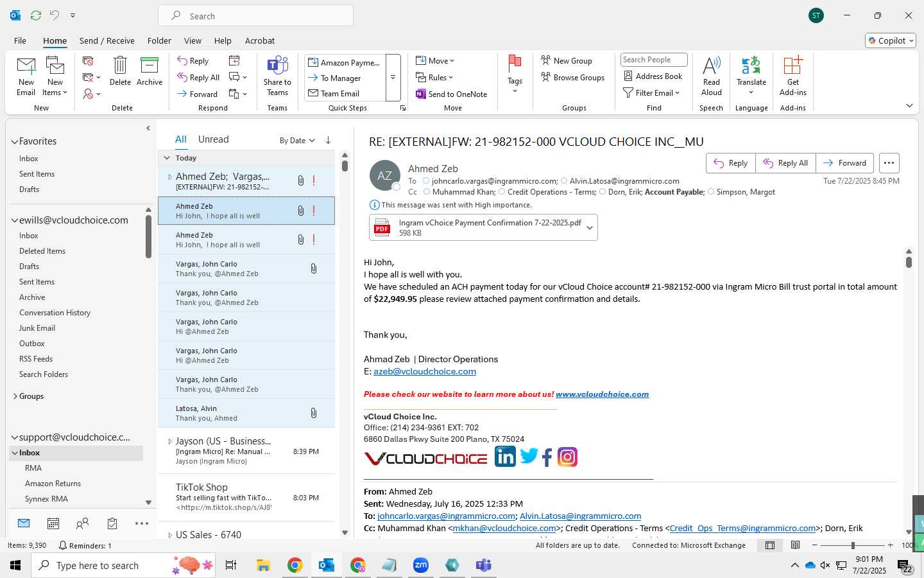
Task: Delete the selected message
Action: [120, 71]
